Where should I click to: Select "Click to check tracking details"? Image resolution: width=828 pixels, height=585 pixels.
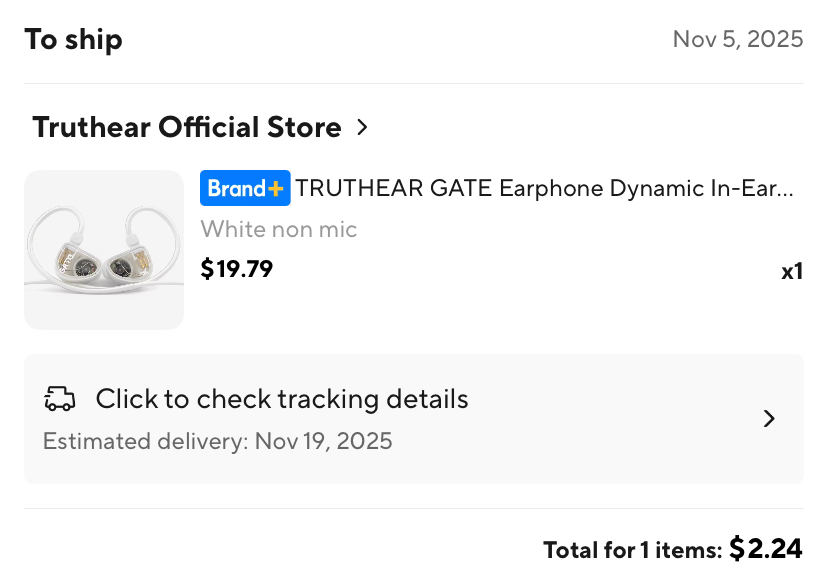coord(282,400)
